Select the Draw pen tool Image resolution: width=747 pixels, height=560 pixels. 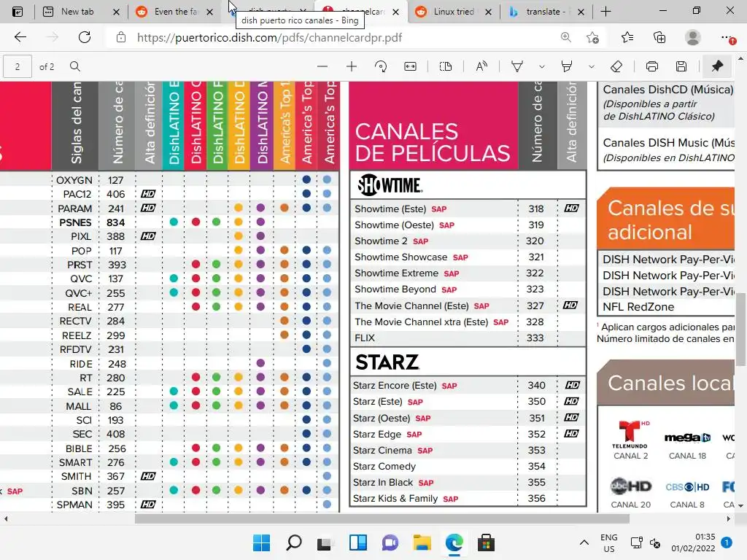tap(517, 66)
